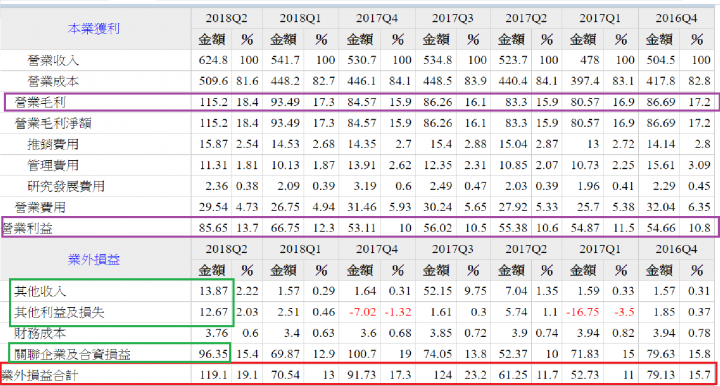Viewport: 720px width, 386px height.
Task: Select the 營業毛利淨額 row label
Action: tap(53, 123)
